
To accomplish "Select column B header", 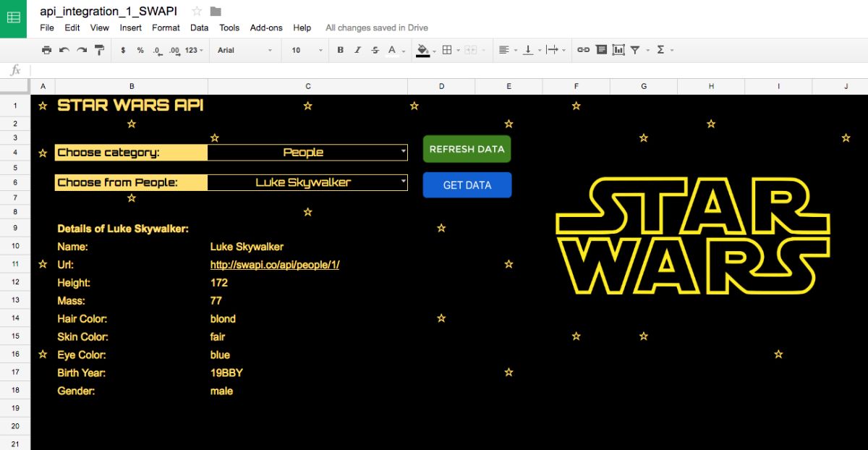I will 132,87.
